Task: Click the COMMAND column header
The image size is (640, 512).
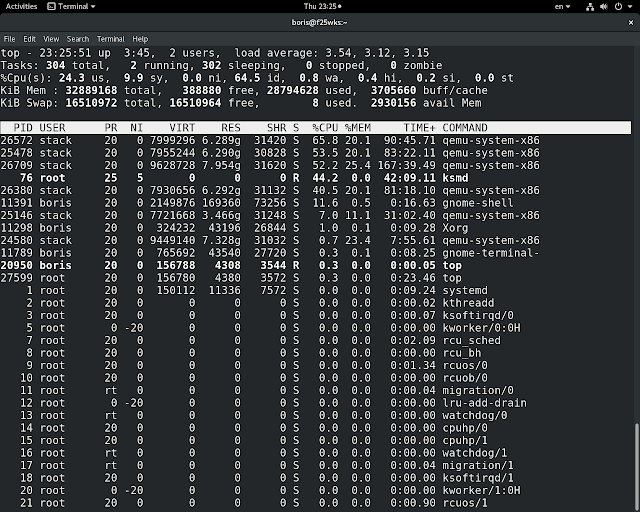Action: pos(465,128)
